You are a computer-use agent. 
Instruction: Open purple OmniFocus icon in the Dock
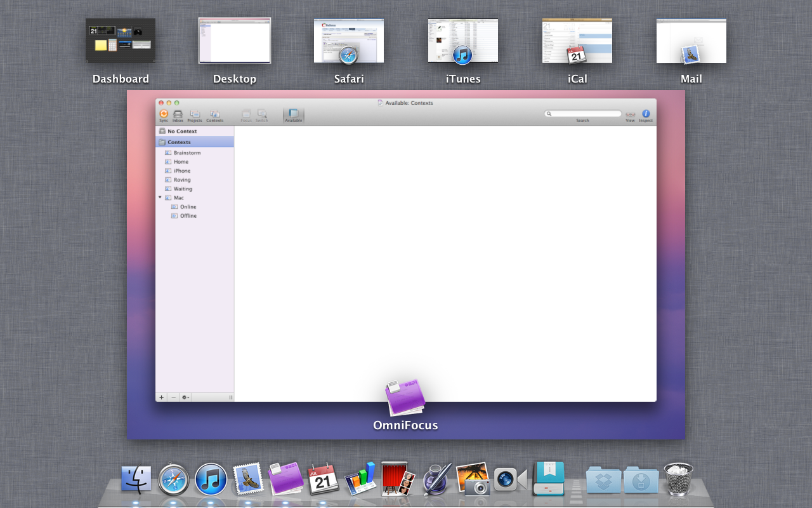[x=285, y=479]
